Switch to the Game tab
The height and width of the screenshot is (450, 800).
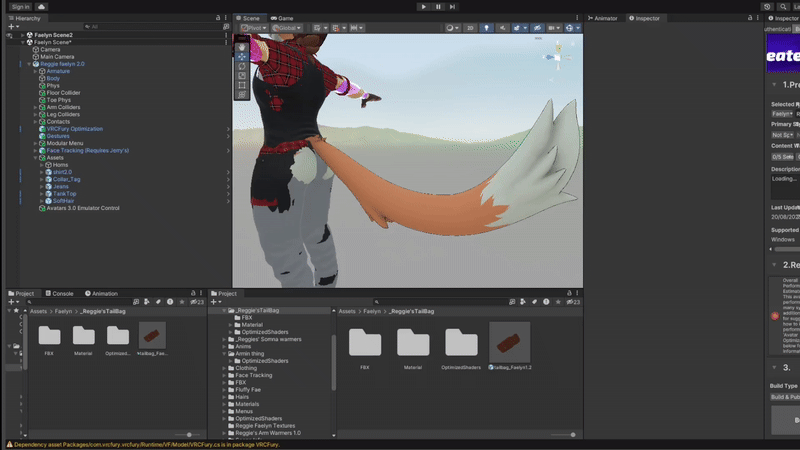point(282,18)
